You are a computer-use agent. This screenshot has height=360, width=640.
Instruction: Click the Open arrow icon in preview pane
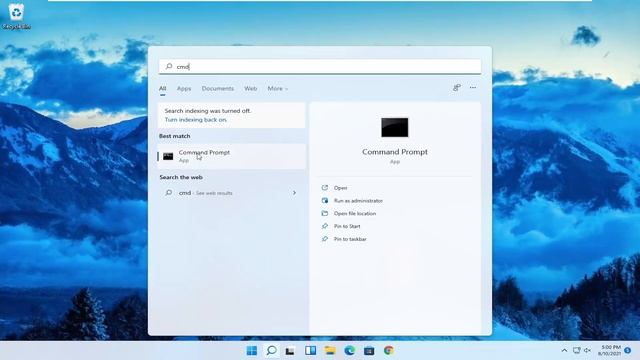[325, 188]
